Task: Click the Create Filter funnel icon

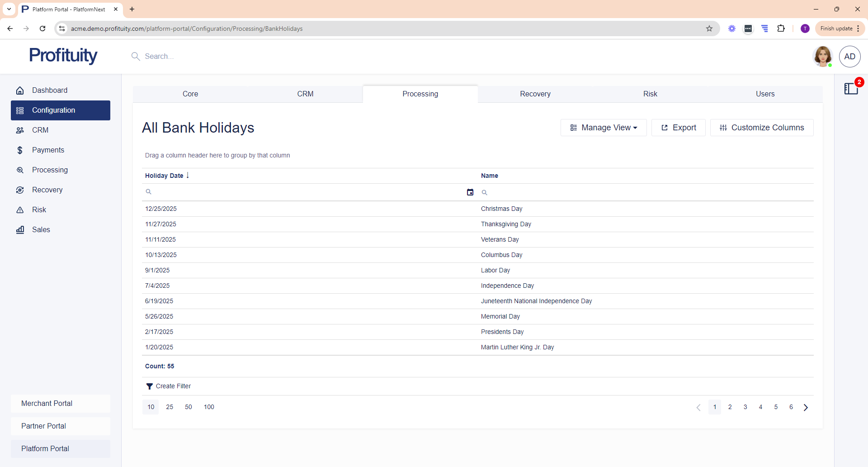Action: coord(149,386)
